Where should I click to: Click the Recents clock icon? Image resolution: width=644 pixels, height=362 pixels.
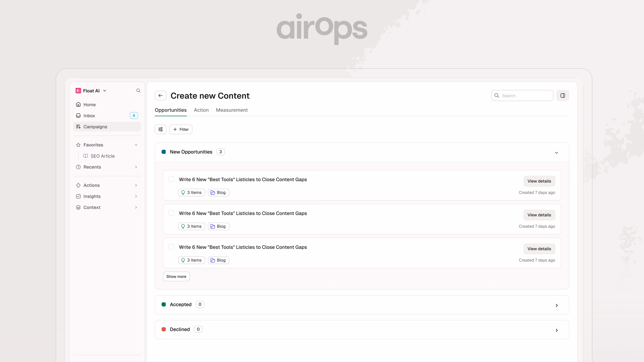coord(78,167)
